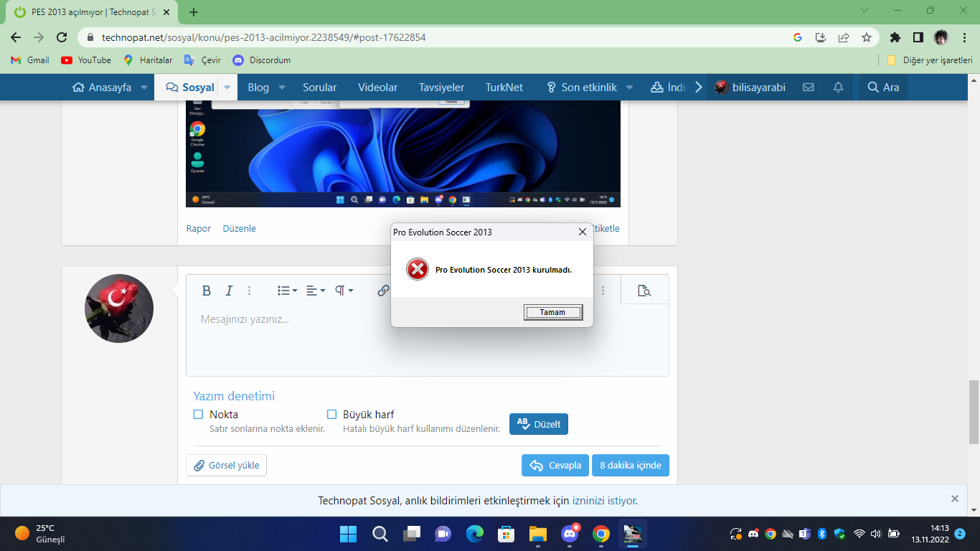Toggle the editor preview icon
This screenshot has height=551, width=980.
click(644, 291)
